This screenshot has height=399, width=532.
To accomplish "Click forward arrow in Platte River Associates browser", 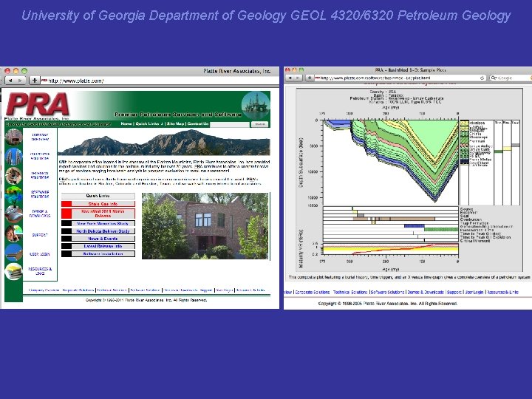I will click(x=21, y=81).
